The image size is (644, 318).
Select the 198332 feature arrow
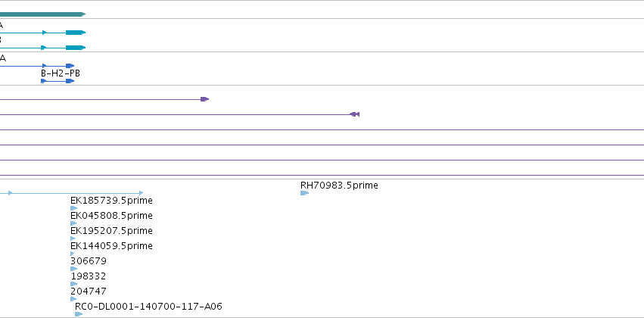tap(74, 284)
